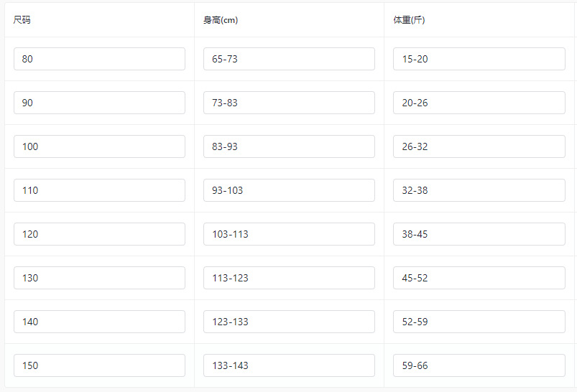Screen dimensions: 577x392
Task: Click the size field containing 130
Action: tap(99, 278)
